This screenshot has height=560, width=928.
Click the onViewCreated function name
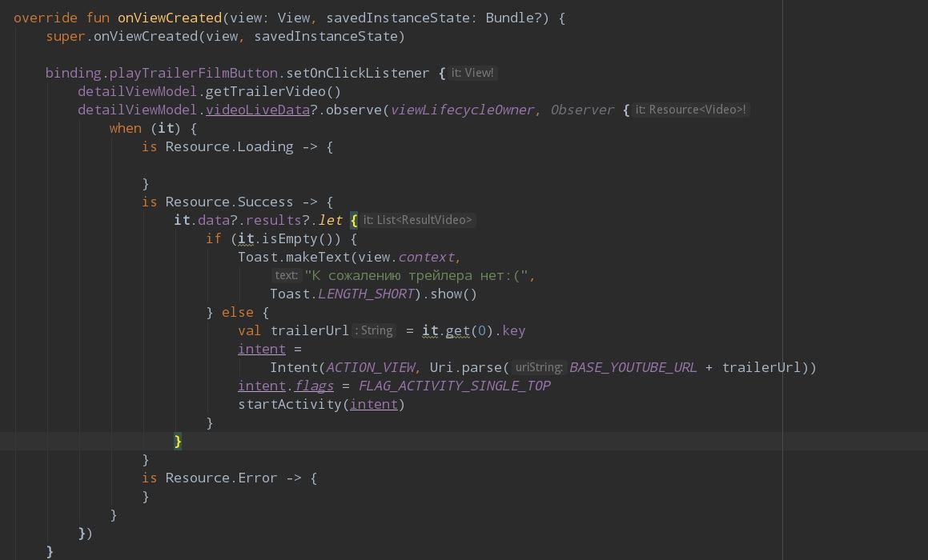169,18
